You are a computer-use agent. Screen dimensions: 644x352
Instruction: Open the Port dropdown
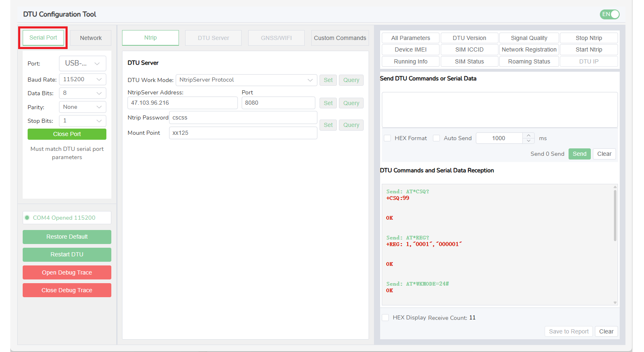82,63
